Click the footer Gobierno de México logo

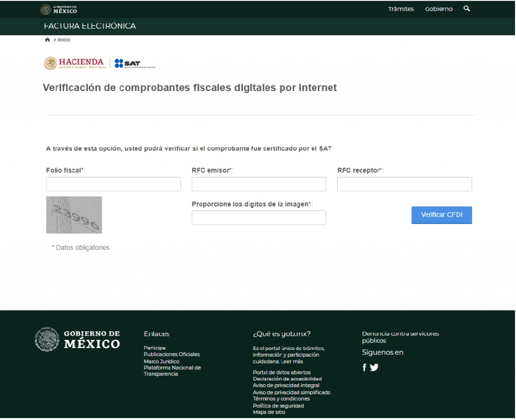click(78, 339)
